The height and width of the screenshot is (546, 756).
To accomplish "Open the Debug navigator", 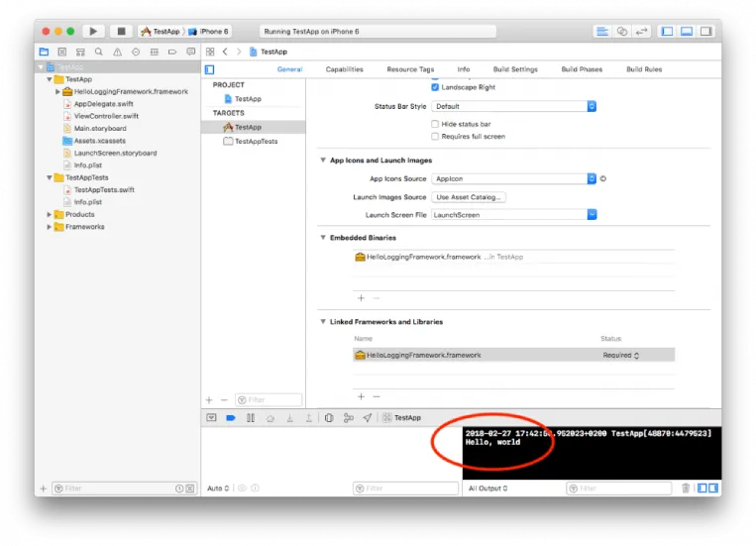I will click(155, 52).
